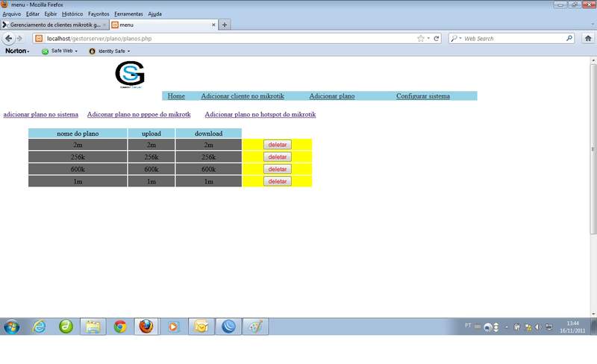Image resolution: width=597 pixels, height=364 pixels.
Task: Click Adicionar plano no hotspot do mikrotik
Action: [x=260, y=114]
